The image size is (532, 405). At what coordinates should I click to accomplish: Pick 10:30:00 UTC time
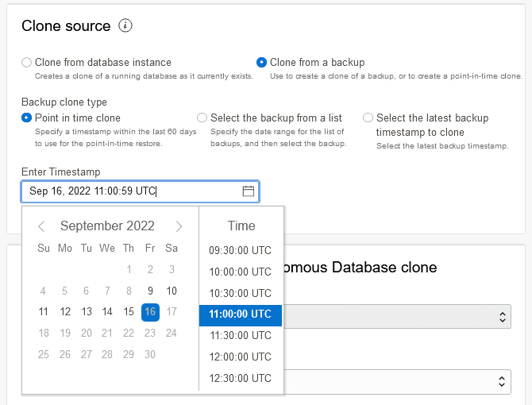coord(241,293)
